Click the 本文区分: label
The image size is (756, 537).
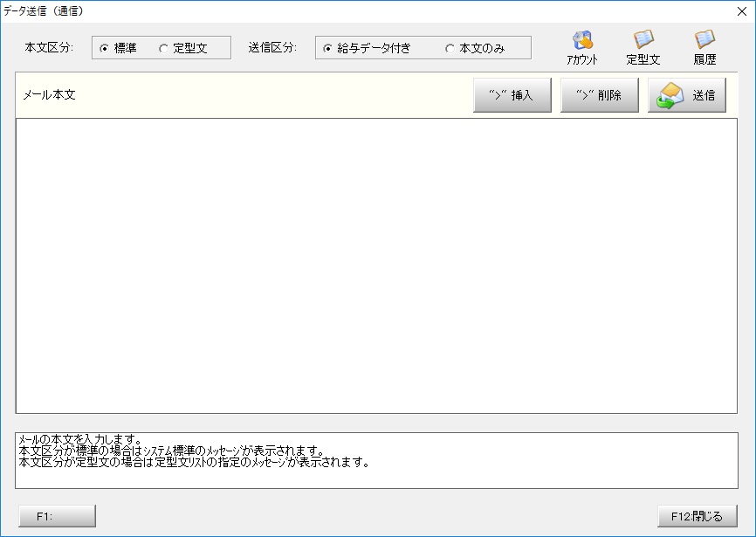pyautogui.click(x=49, y=48)
